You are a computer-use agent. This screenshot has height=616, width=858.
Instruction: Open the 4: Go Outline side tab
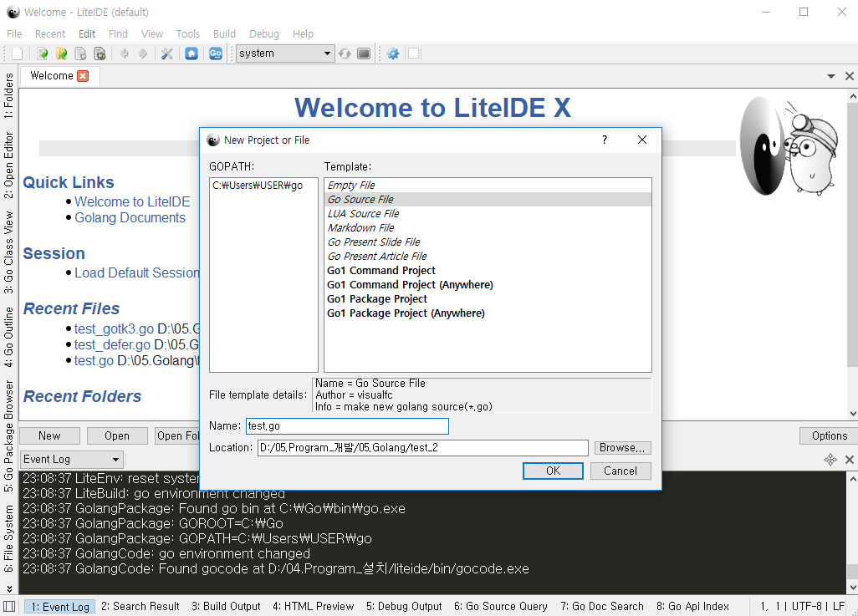coord(8,337)
